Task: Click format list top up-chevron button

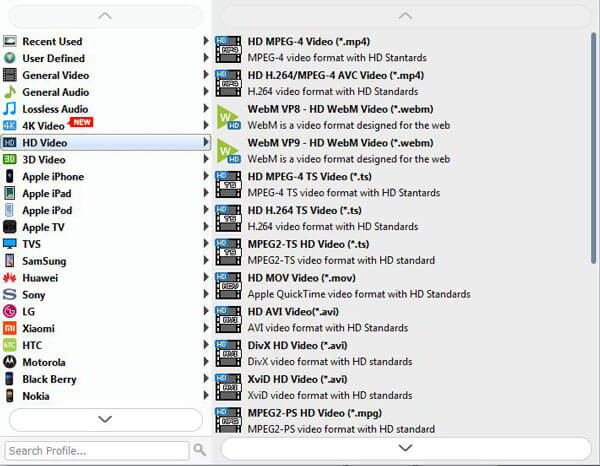Action: click(x=406, y=16)
